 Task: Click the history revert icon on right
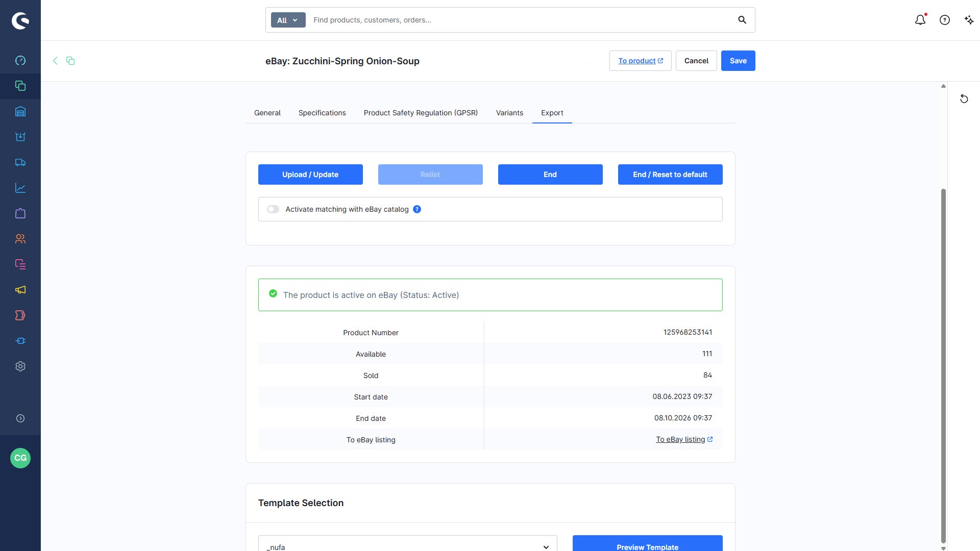pyautogui.click(x=964, y=99)
